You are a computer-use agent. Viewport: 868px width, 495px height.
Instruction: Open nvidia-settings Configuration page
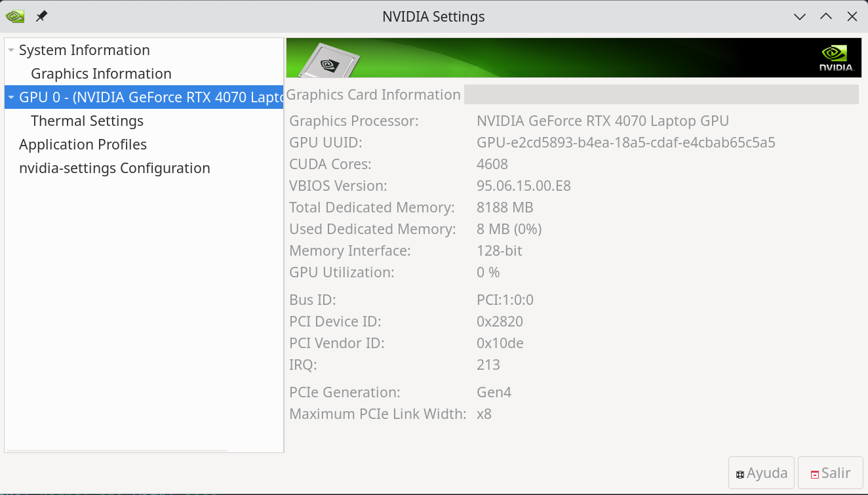115,168
